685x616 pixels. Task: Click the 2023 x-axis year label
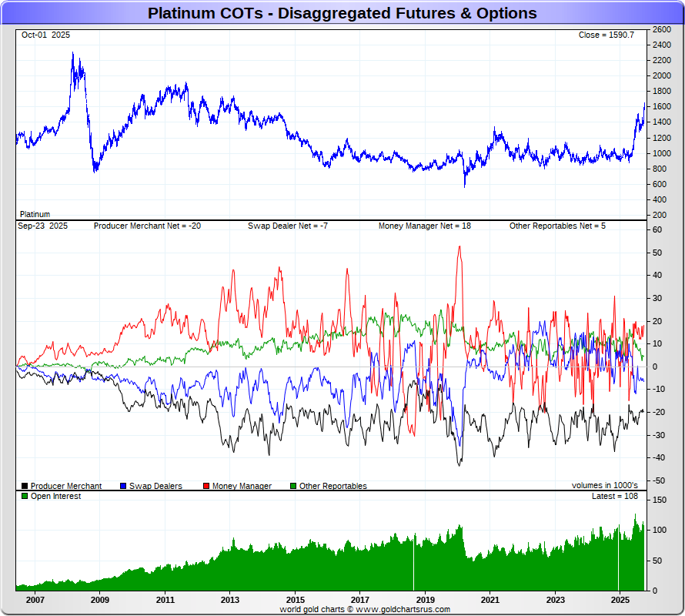point(555,600)
